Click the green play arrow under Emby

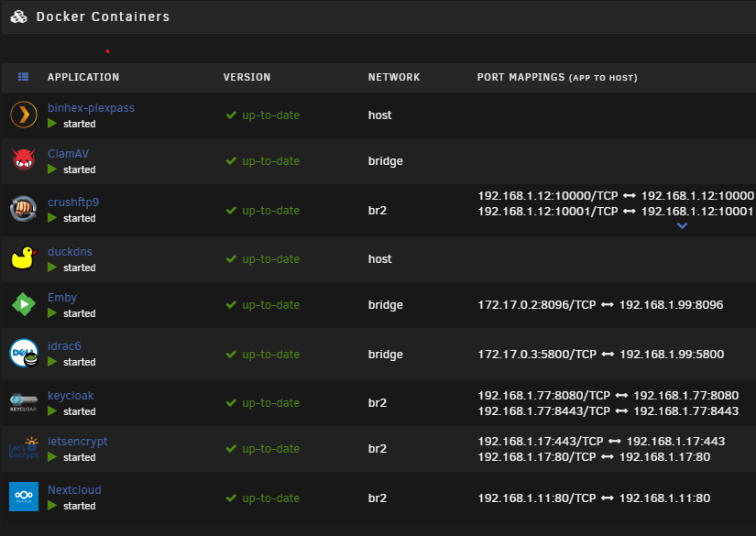pyautogui.click(x=52, y=313)
